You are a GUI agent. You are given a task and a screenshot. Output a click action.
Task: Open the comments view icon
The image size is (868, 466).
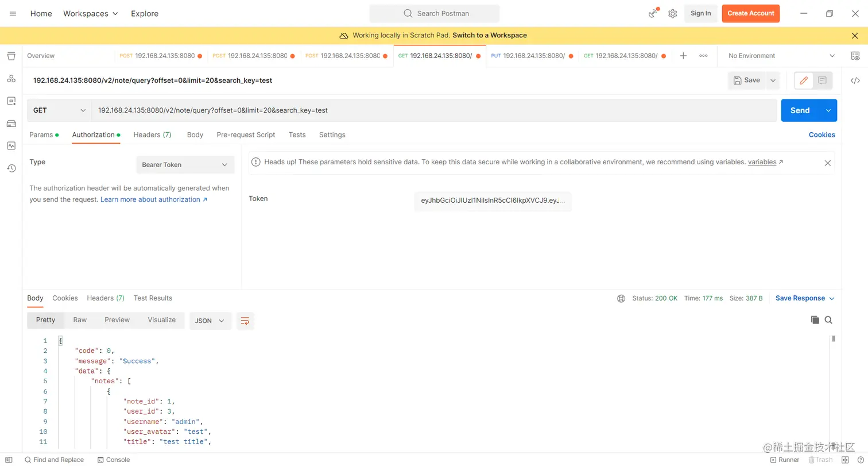822,80
